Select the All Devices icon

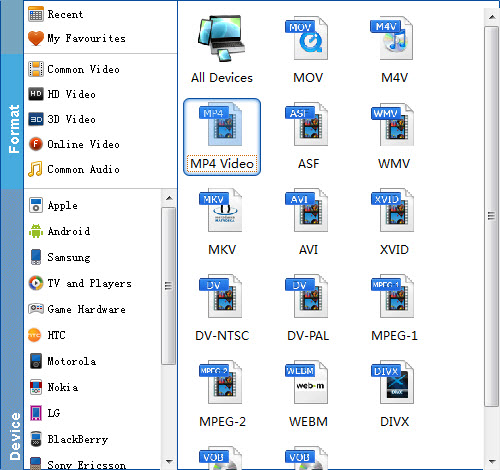coord(222,39)
